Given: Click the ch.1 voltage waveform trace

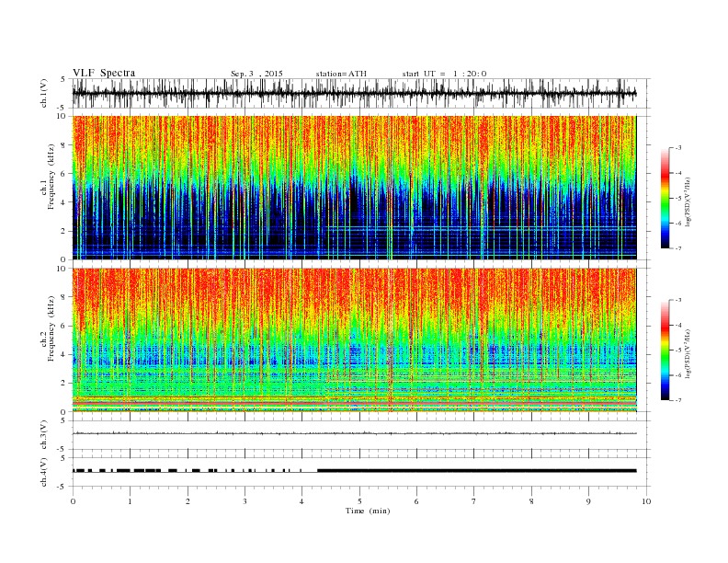Looking at the screenshot, I should 354,94.
